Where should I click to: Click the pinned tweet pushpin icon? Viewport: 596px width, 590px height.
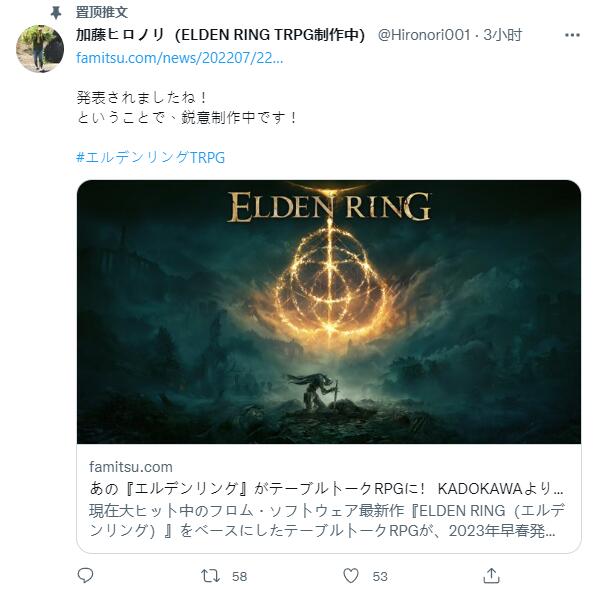point(56,13)
